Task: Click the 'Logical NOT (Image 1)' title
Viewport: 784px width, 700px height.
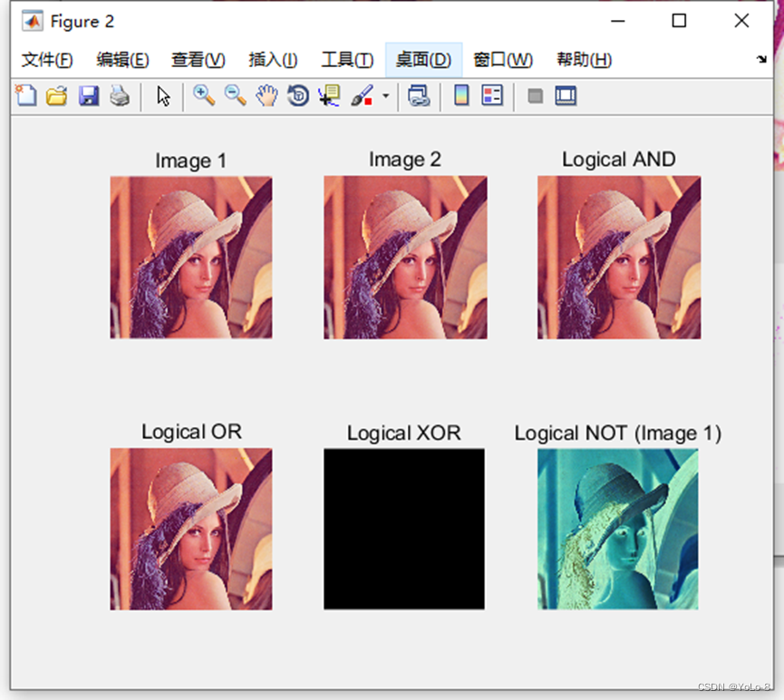Action: (x=618, y=433)
